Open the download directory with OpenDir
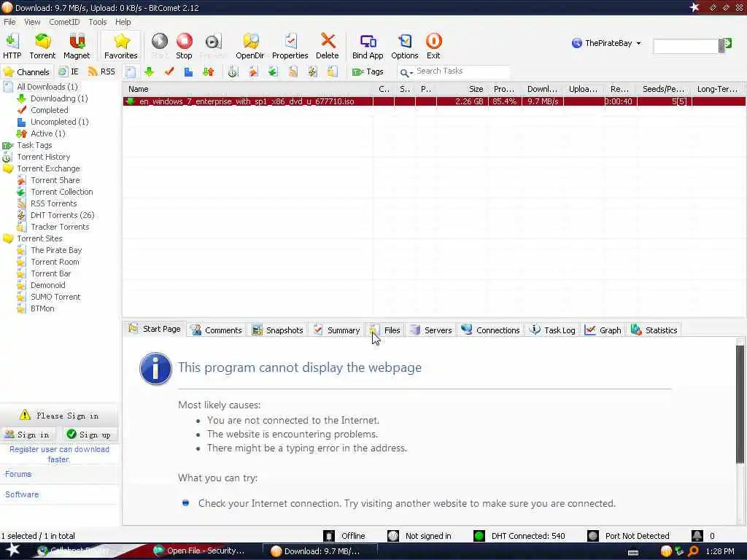This screenshot has height=560, width=747. point(249,46)
